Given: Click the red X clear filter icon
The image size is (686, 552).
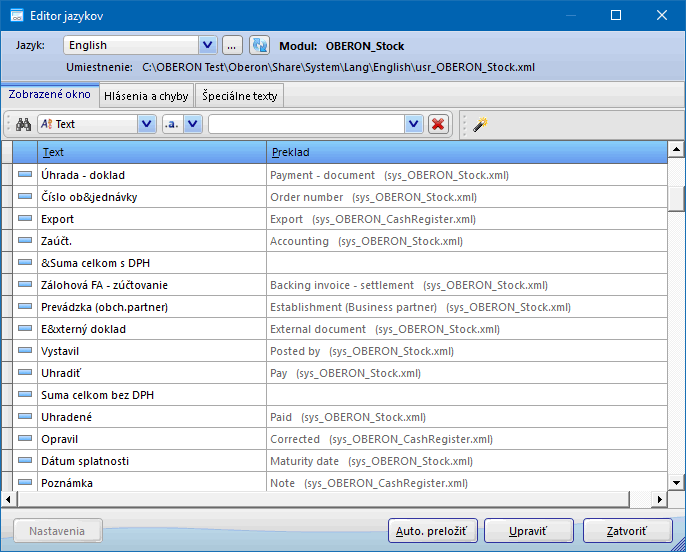Looking at the screenshot, I should click(x=438, y=124).
